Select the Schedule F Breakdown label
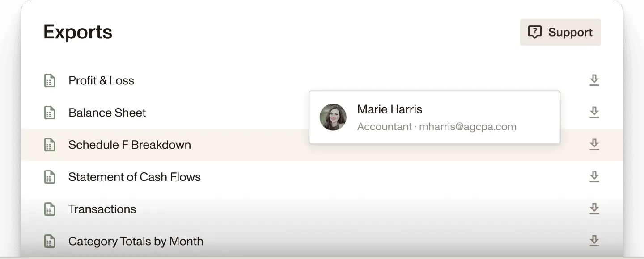 tap(129, 145)
